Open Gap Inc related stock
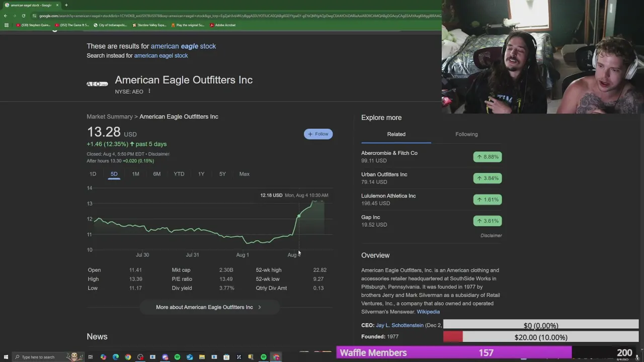 [x=370, y=217]
